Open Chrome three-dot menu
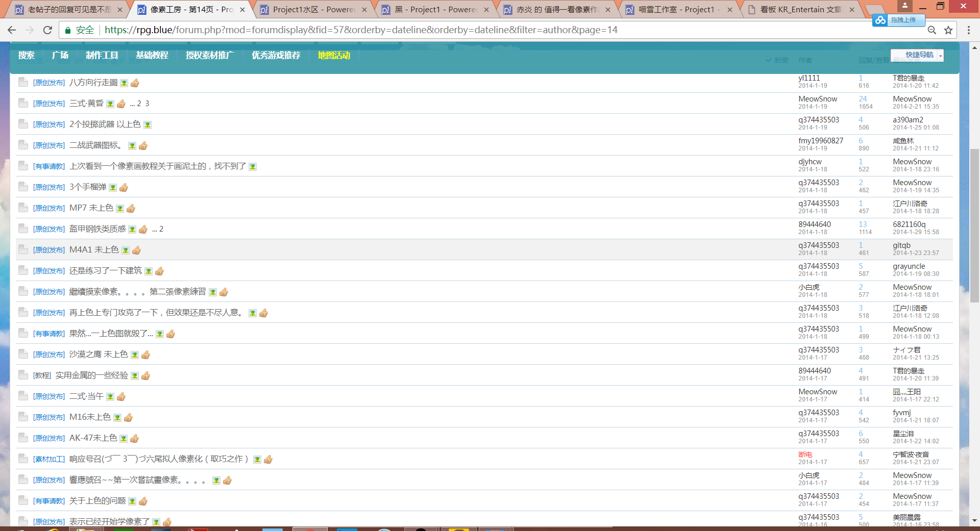This screenshot has width=980, height=531. tap(968, 30)
